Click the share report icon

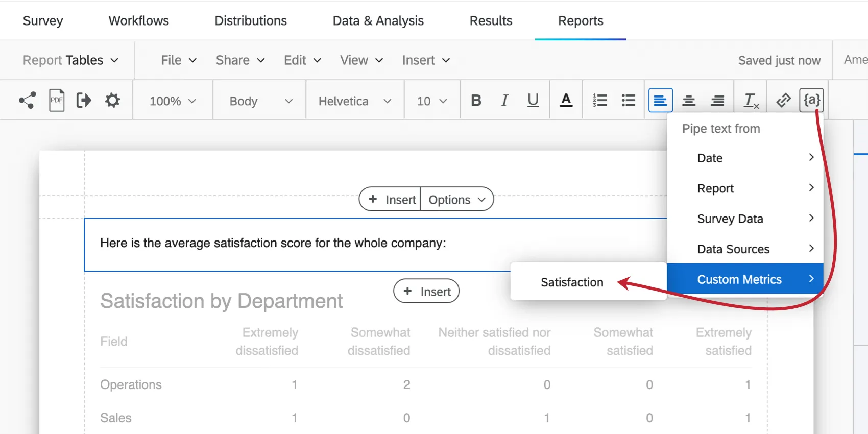coord(27,100)
